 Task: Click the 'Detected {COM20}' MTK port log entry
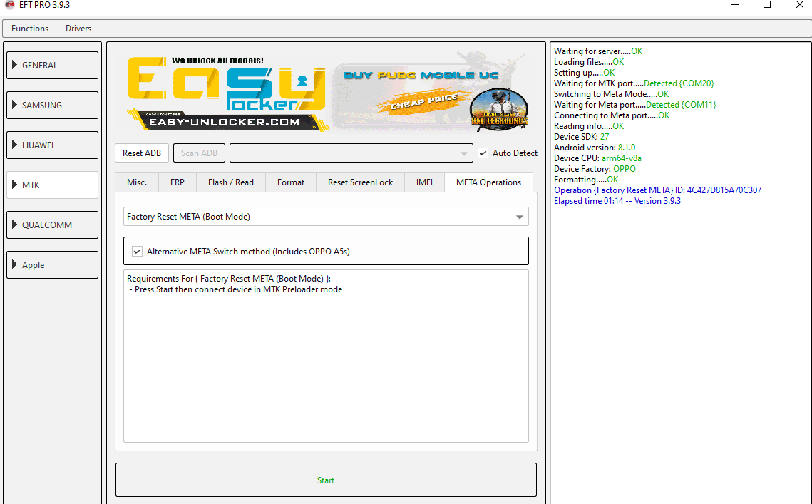click(x=679, y=83)
